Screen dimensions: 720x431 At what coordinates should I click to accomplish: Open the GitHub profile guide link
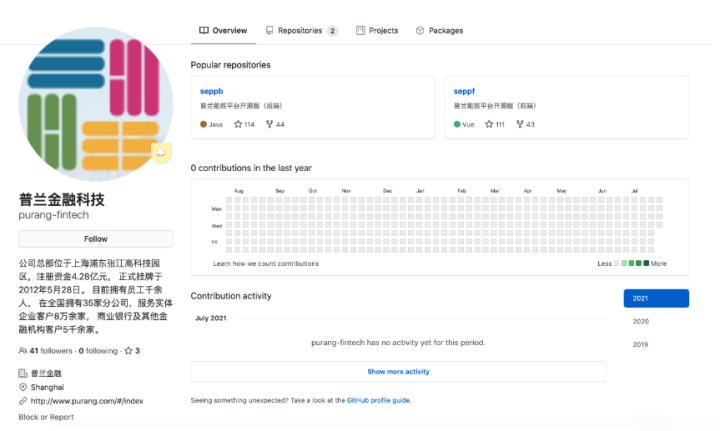pos(378,400)
